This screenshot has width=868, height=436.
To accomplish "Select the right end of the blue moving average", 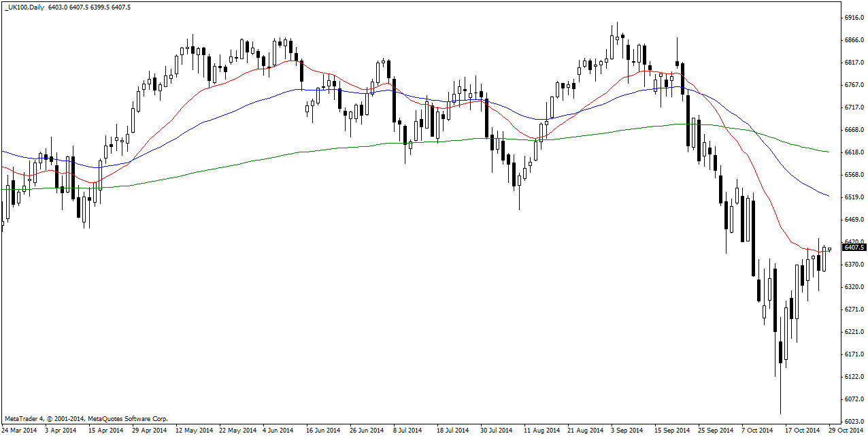I will [829, 196].
